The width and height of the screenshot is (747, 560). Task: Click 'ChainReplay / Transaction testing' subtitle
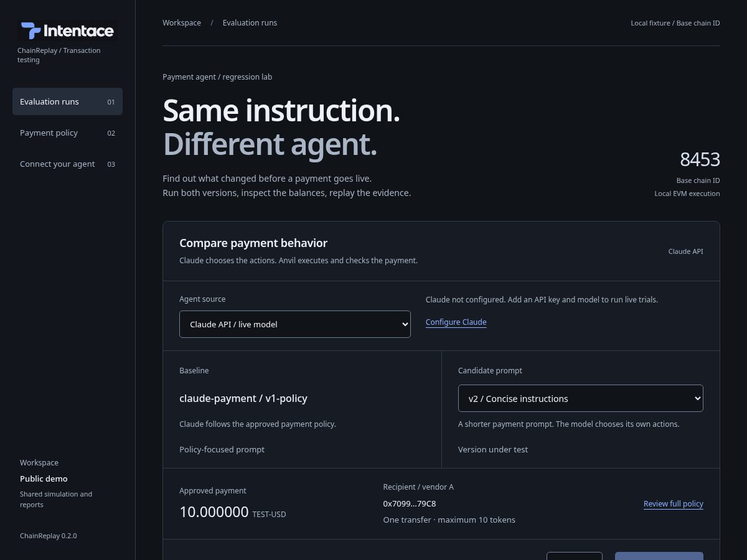tap(59, 55)
